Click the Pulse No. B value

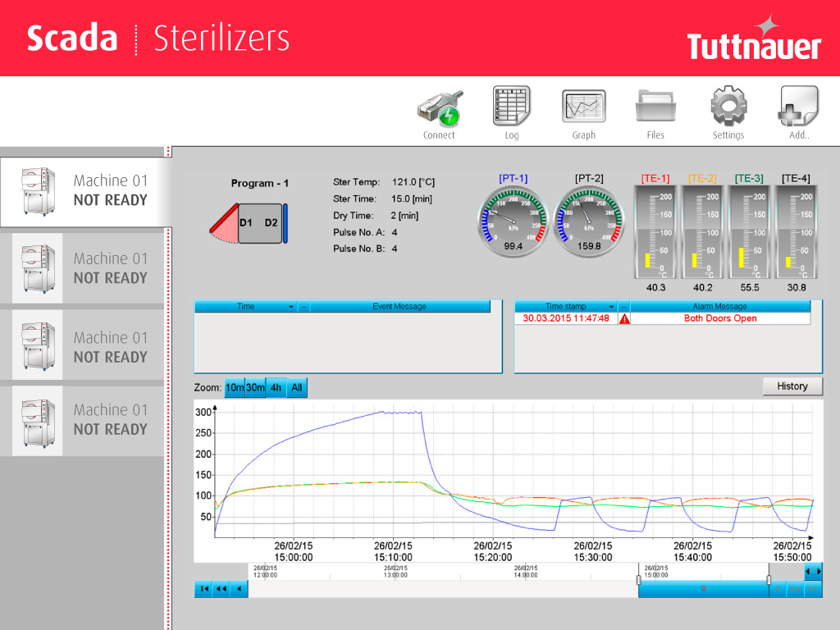[395, 249]
